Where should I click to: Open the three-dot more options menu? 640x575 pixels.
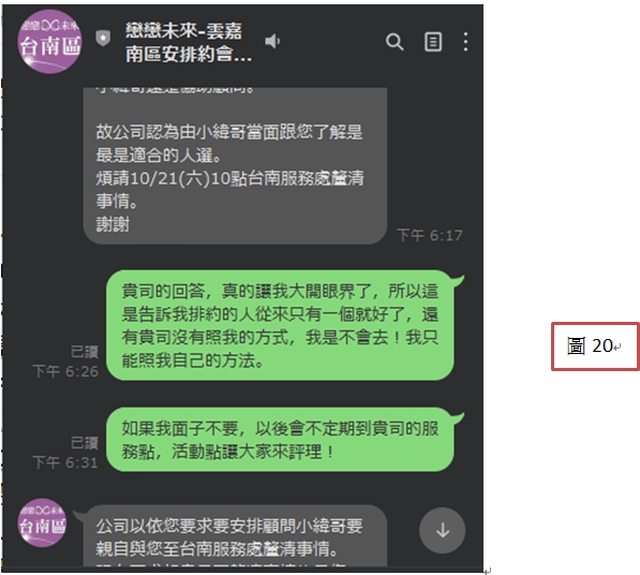coord(466,42)
